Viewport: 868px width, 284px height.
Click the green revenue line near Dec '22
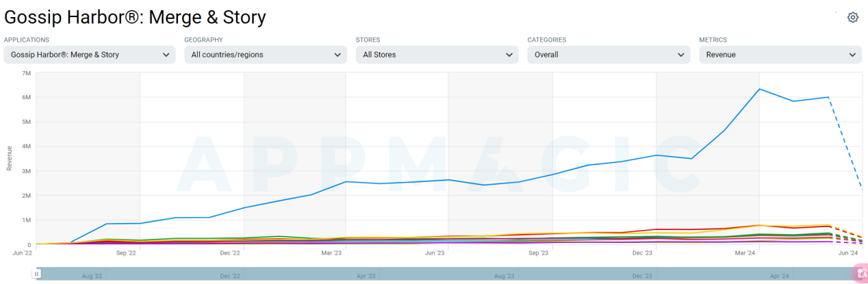230,238
